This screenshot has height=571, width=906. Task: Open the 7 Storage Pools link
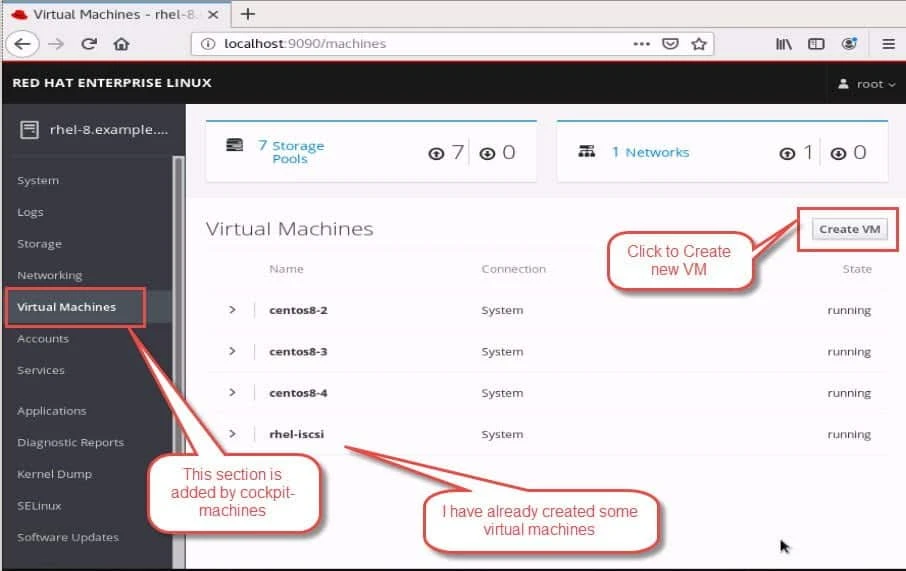pyautogui.click(x=291, y=152)
